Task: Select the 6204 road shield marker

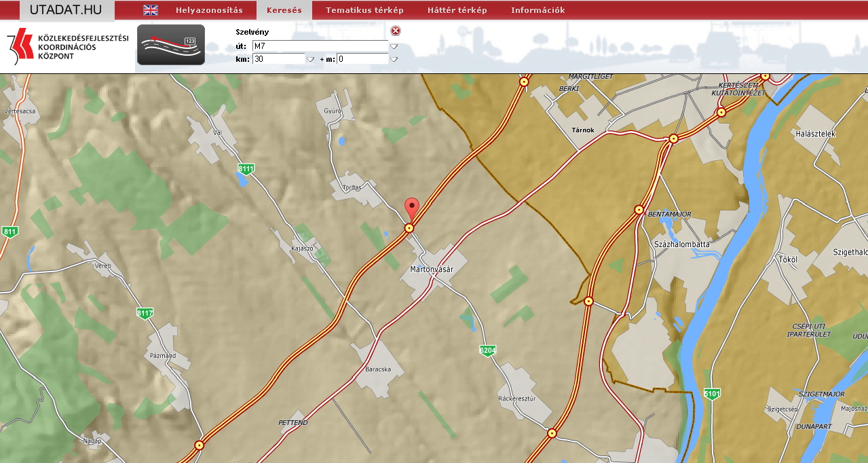Action: (x=487, y=350)
